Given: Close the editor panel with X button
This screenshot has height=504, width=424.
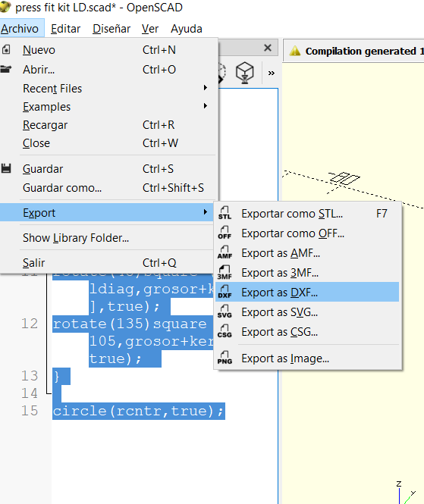Looking at the screenshot, I should point(267,48).
